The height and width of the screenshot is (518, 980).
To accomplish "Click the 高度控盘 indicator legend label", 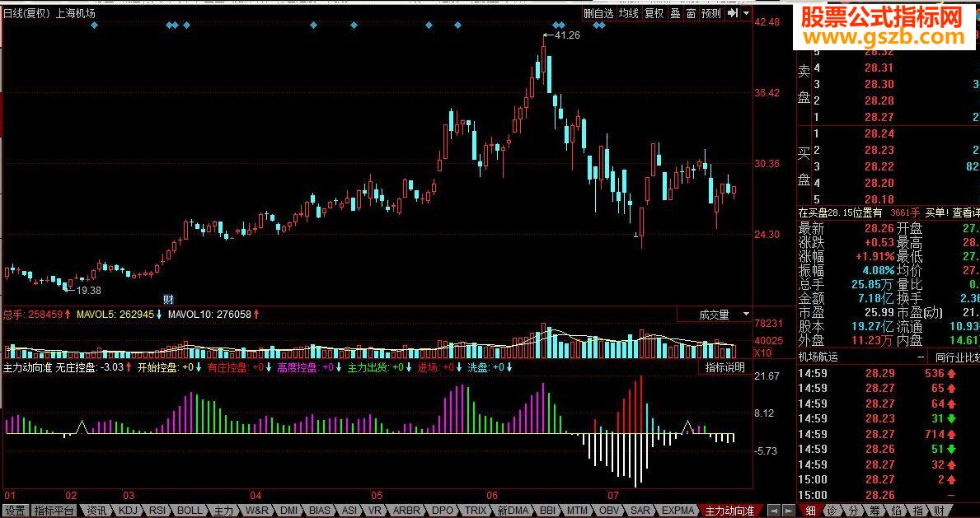I will (298, 367).
